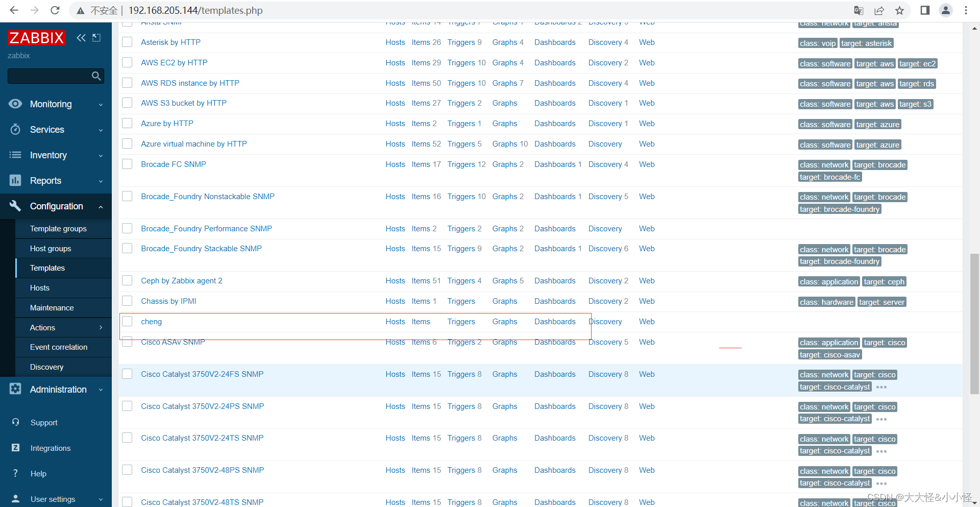
Task: Click the sidebar search magnifier icon
Action: (x=96, y=76)
